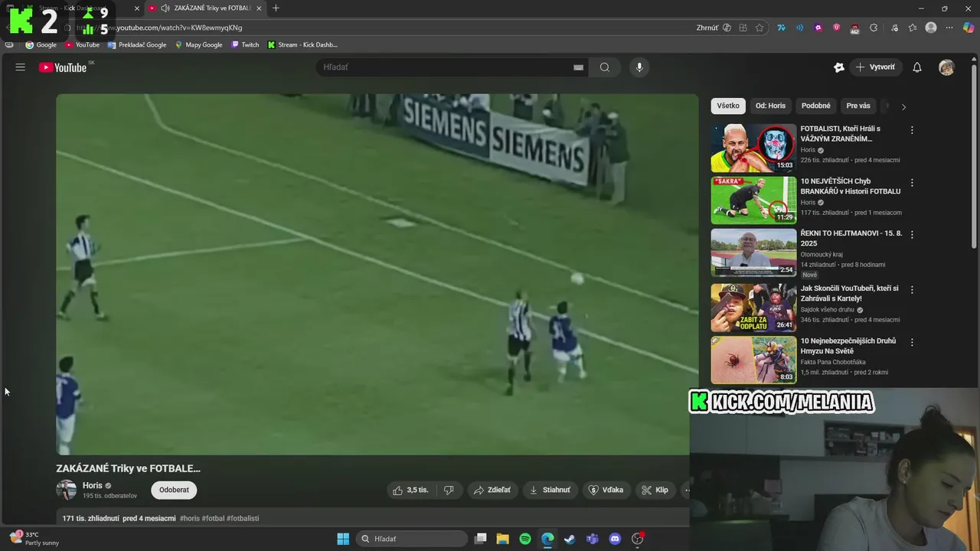Open thumbnail of 10 NEJVĚTŠÍCH Chyb BRANKÁŘŮ

(x=753, y=201)
